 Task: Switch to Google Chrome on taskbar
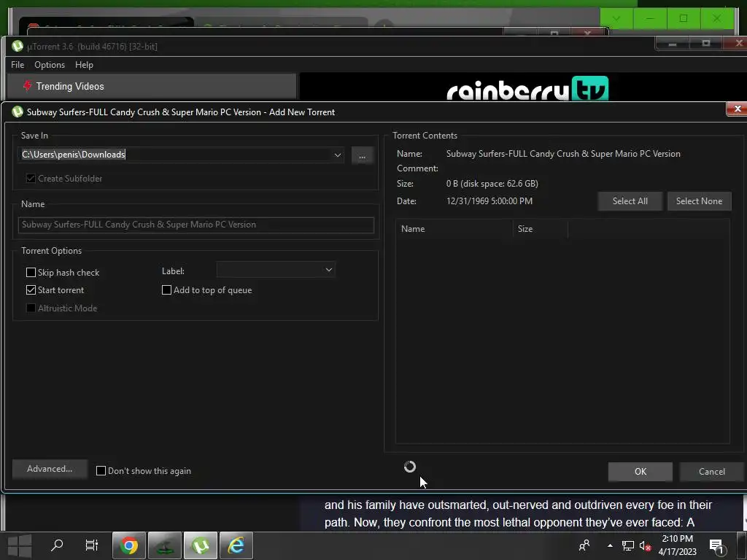[x=128, y=545]
